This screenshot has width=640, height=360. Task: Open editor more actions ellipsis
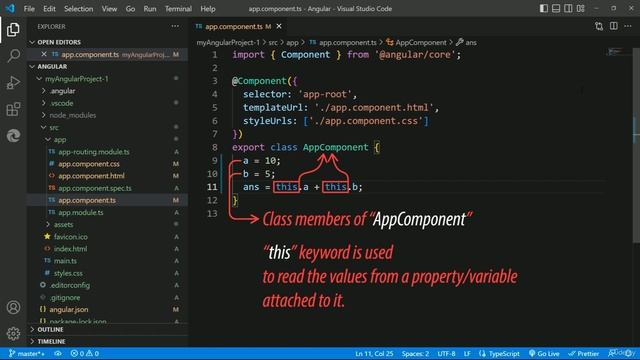pos(628,26)
